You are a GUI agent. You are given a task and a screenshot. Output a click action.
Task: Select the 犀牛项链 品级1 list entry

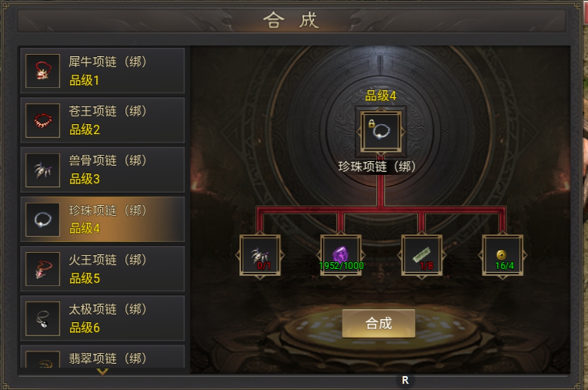pos(102,71)
